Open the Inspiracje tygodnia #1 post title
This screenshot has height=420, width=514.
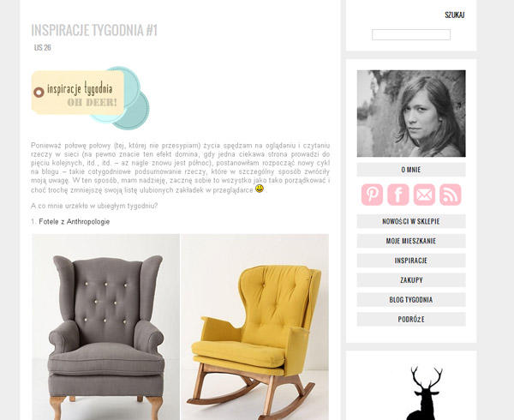94,30
